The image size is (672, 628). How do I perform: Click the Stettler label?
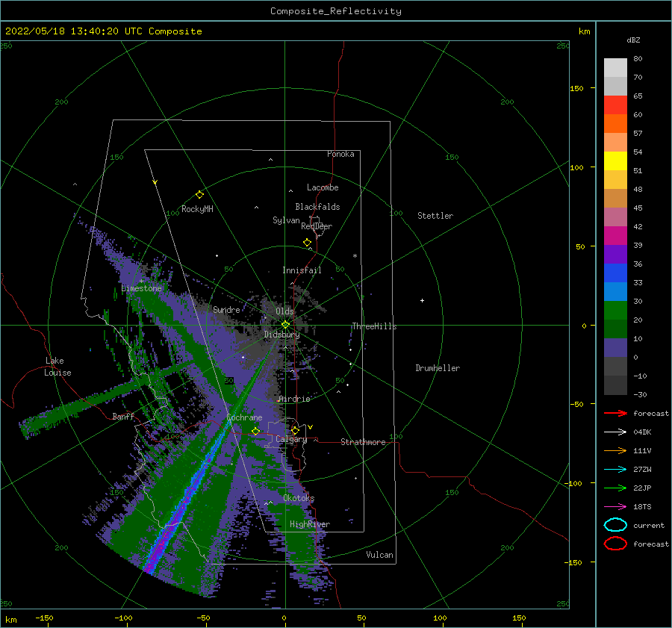(x=435, y=216)
